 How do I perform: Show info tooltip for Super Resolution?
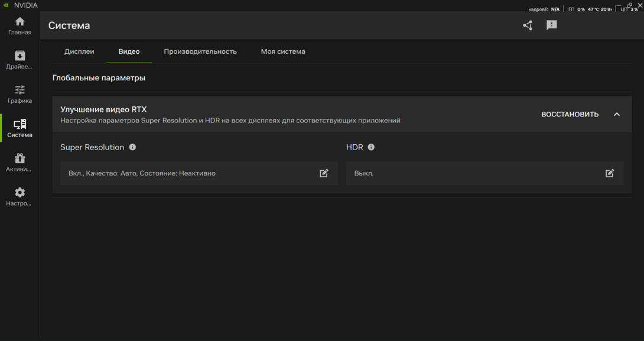(132, 147)
